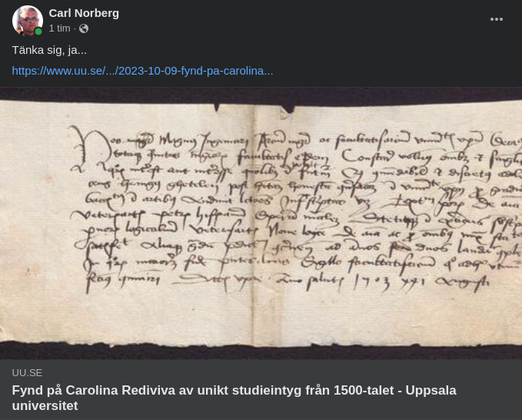Click the green online status dot
This screenshot has height=420, width=522.
[38, 32]
